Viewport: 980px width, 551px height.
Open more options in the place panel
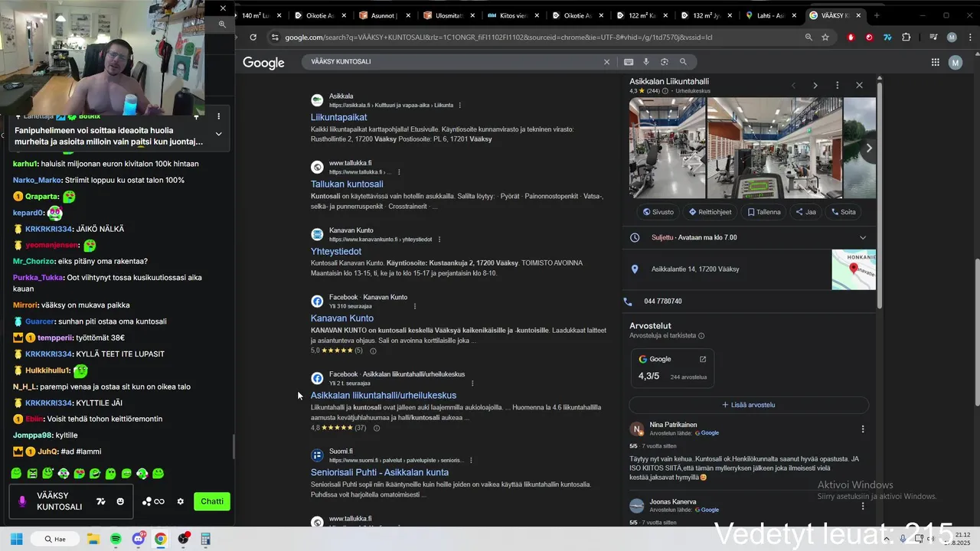(837, 85)
